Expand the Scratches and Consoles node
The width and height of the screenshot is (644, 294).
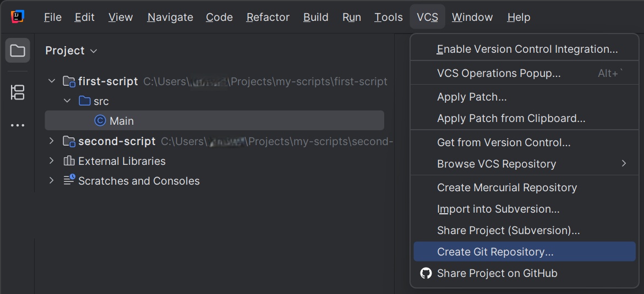click(51, 180)
